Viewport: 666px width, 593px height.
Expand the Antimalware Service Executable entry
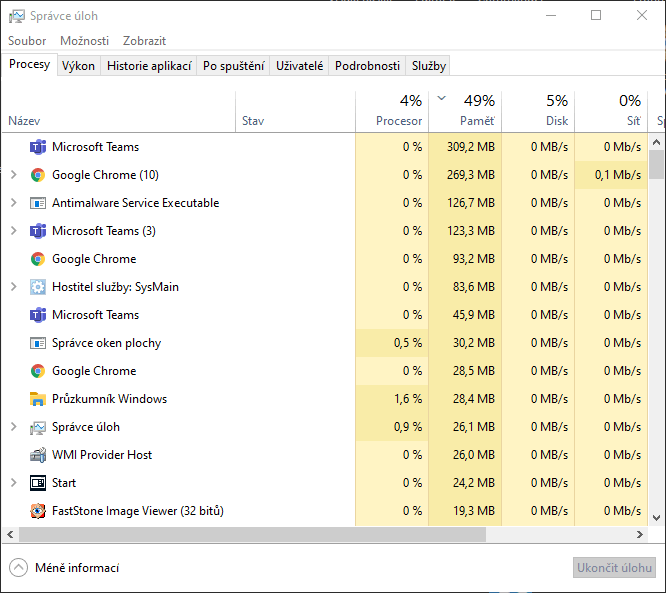point(13,203)
